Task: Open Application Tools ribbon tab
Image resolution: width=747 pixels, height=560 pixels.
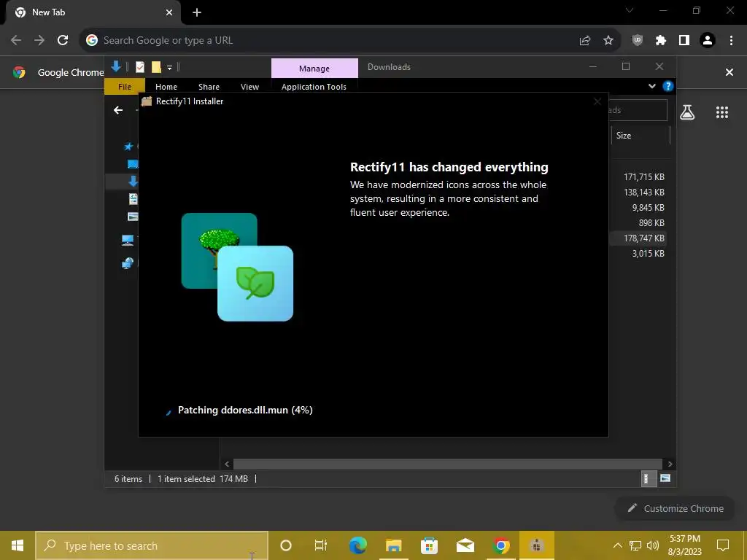Action: coord(314,87)
